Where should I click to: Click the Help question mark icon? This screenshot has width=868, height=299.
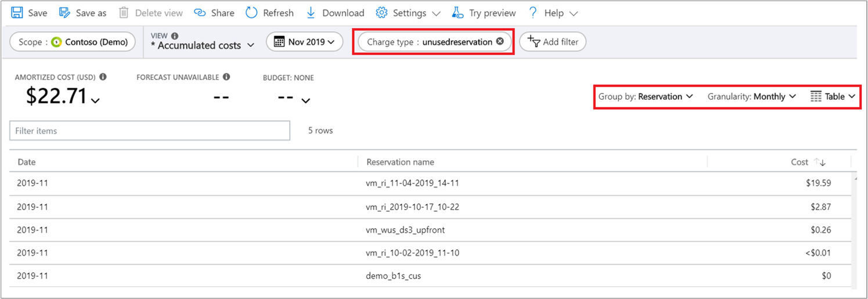coord(533,13)
